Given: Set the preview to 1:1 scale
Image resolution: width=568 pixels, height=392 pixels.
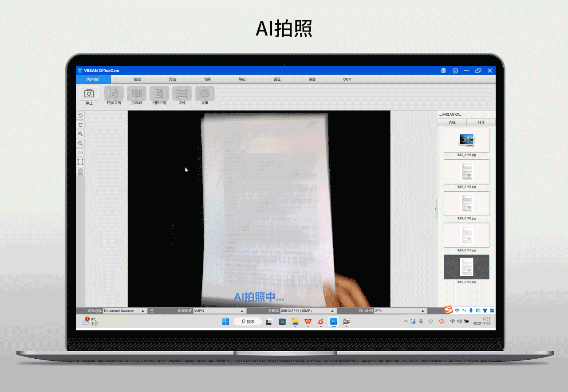Looking at the screenshot, I should click(80, 153).
